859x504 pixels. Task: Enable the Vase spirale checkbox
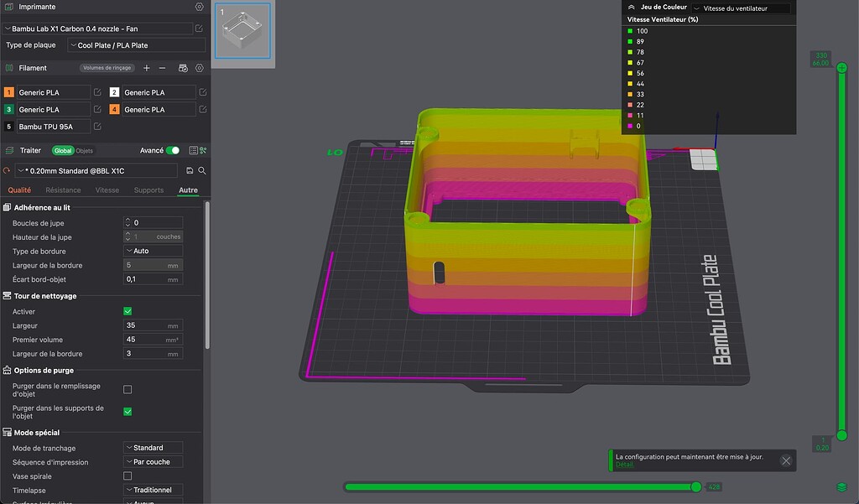pyautogui.click(x=128, y=476)
